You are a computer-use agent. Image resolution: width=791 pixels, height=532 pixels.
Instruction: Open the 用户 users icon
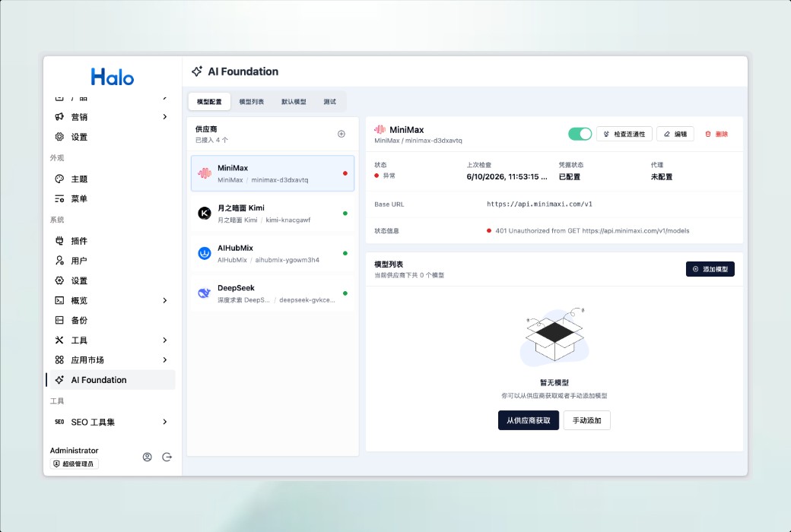[59, 261]
